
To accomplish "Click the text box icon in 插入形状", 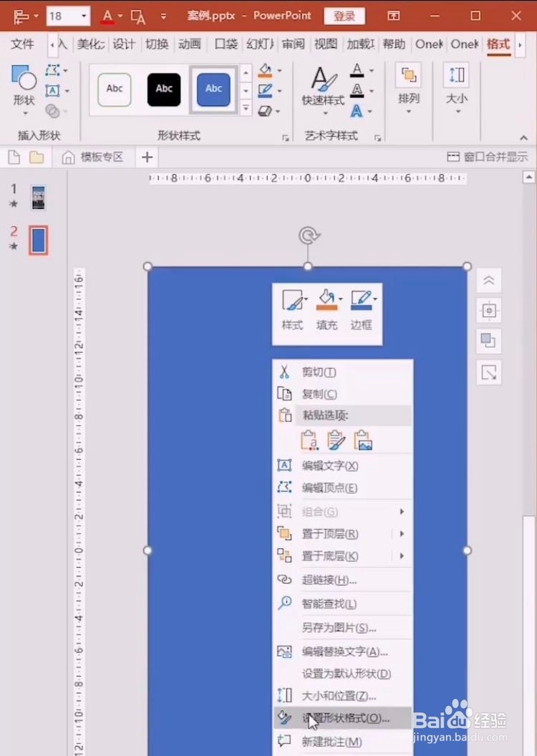I will [52, 91].
